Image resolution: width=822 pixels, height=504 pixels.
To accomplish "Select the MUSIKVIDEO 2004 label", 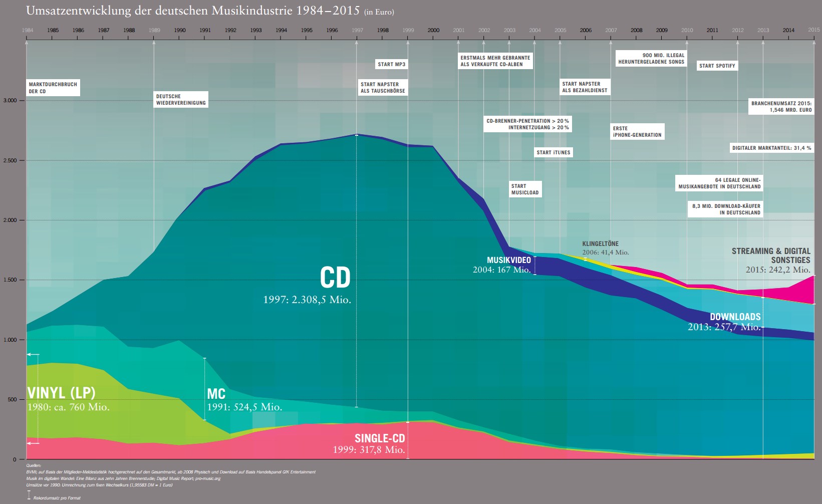I will pyautogui.click(x=508, y=260).
